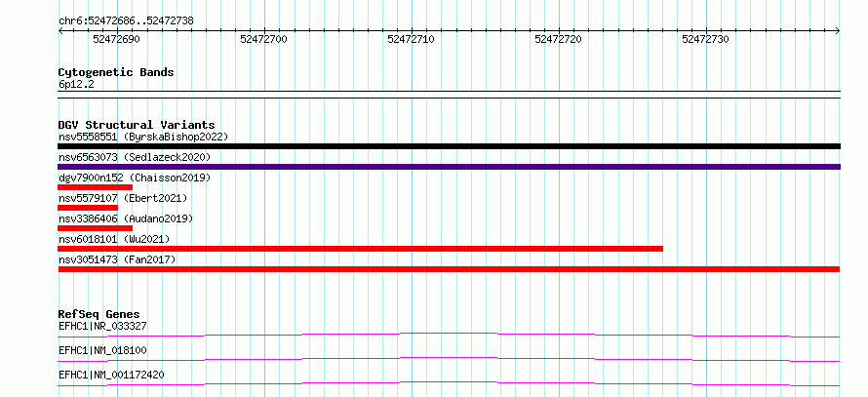The height and width of the screenshot is (397, 868).
Task: Click ruler position 52472690
Action: pos(116,40)
